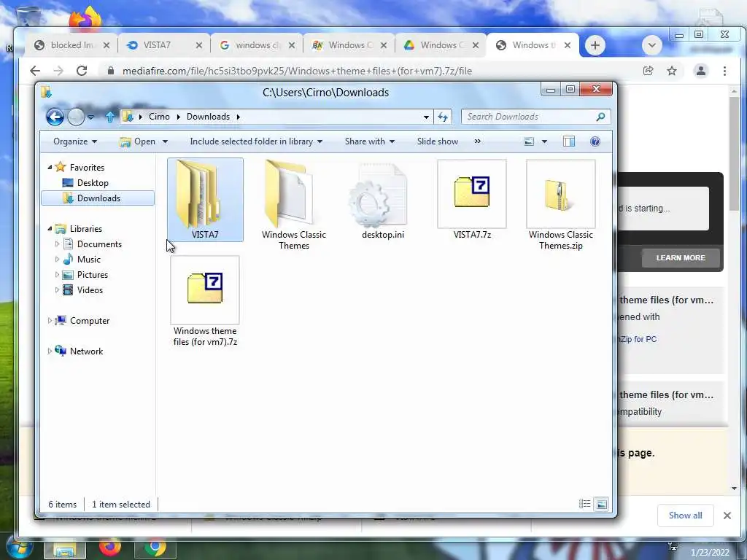Click the search magnifier icon
This screenshot has width=747, height=560.
click(601, 117)
